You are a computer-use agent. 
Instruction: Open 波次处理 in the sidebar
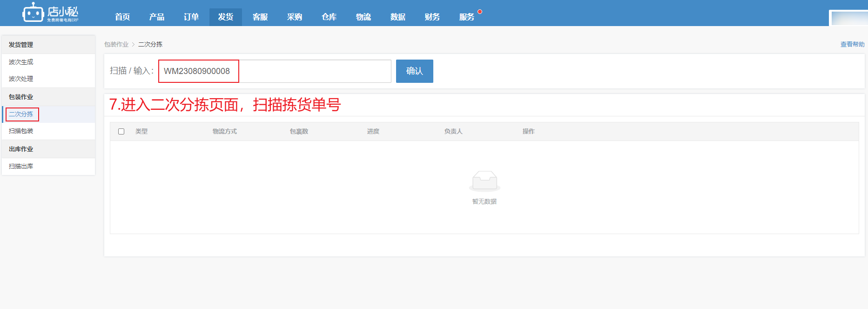pos(48,79)
